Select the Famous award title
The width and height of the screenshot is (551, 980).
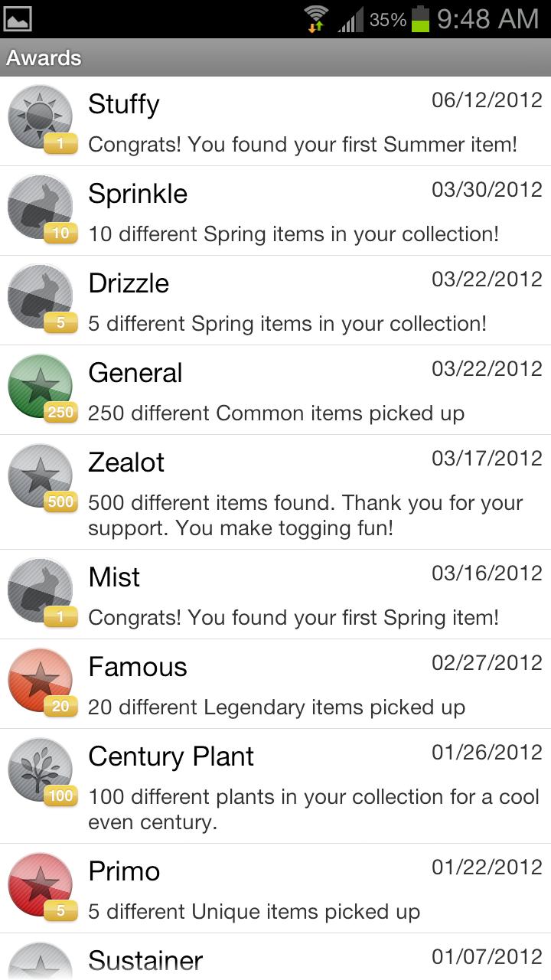click(138, 667)
